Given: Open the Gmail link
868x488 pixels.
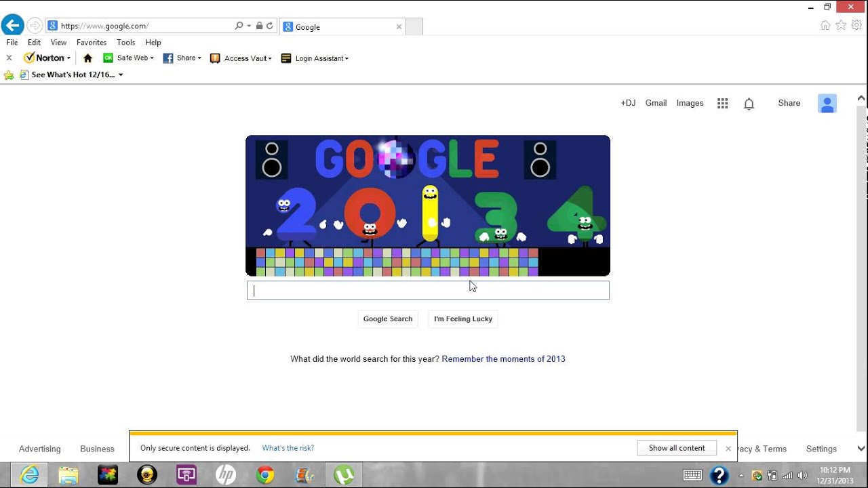Looking at the screenshot, I should point(656,103).
